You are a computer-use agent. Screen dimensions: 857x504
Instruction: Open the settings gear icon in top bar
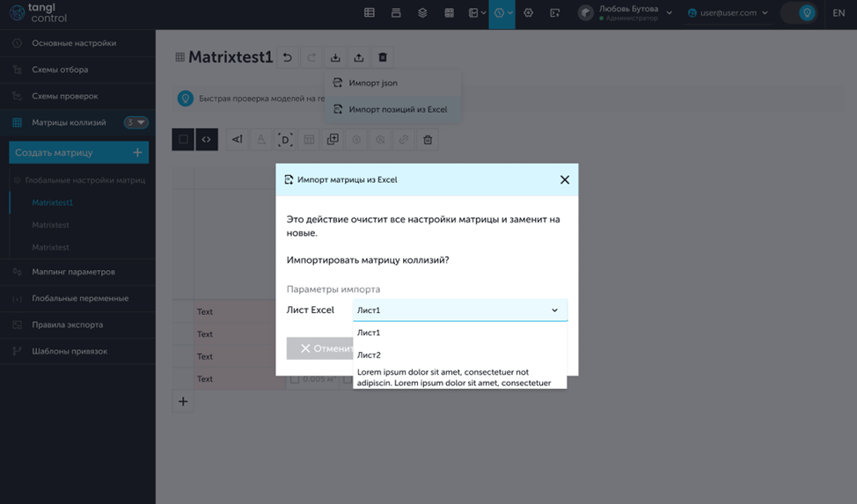tap(528, 13)
